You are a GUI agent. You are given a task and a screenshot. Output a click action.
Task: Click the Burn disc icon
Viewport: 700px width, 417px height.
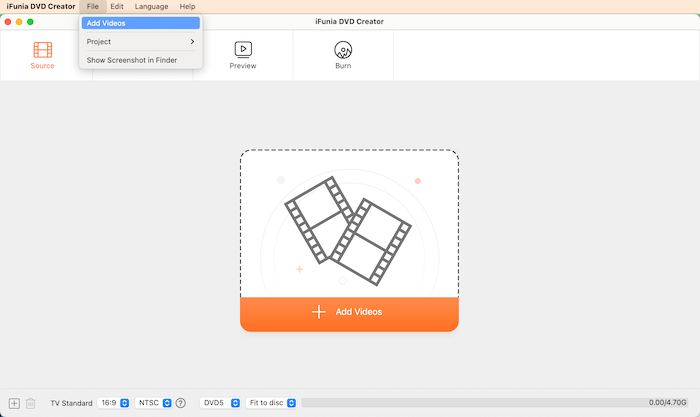pos(343,49)
